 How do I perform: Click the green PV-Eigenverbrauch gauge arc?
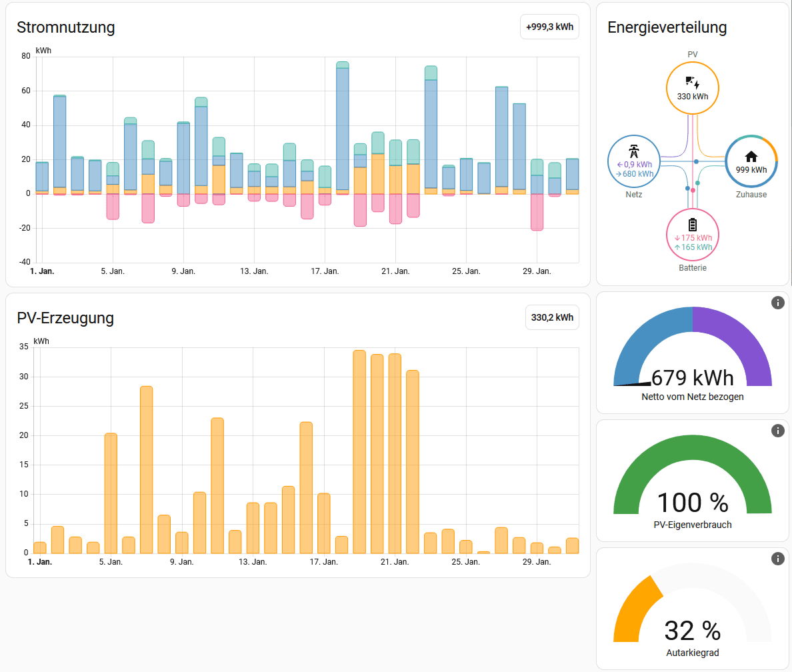point(693,447)
